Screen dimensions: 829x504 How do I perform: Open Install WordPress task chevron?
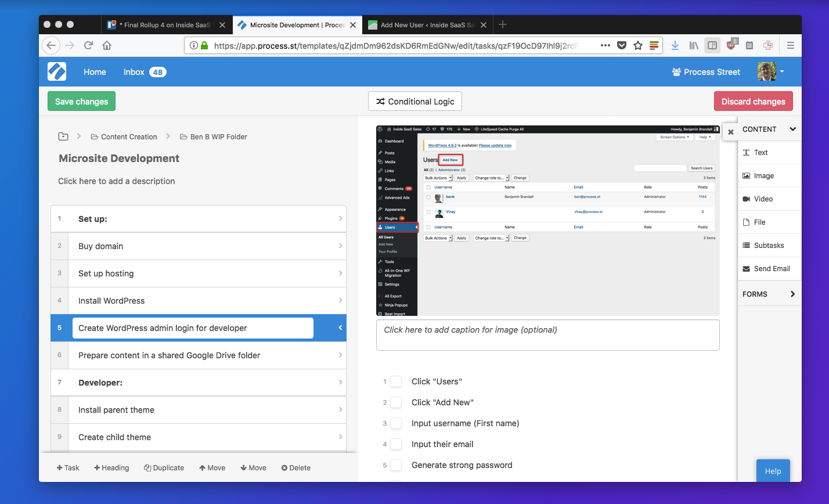(x=340, y=301)
